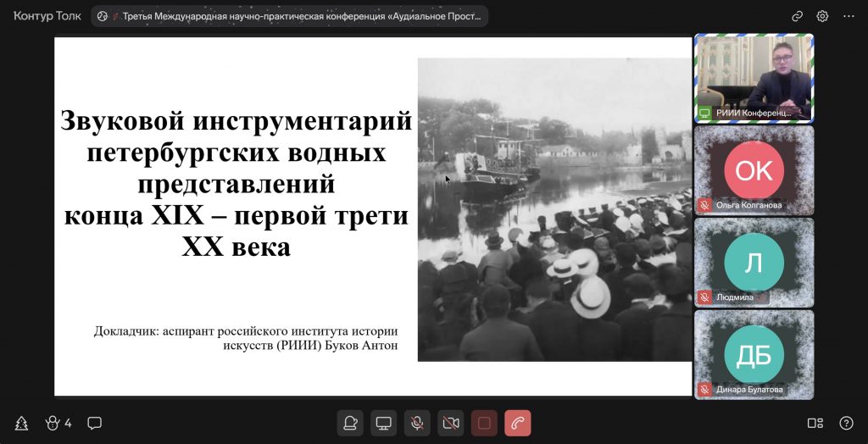This screenshot has width=868, height=444.
Task: Select Людмила participant tile
Action: pyautogui.click(x=754, y=262)
